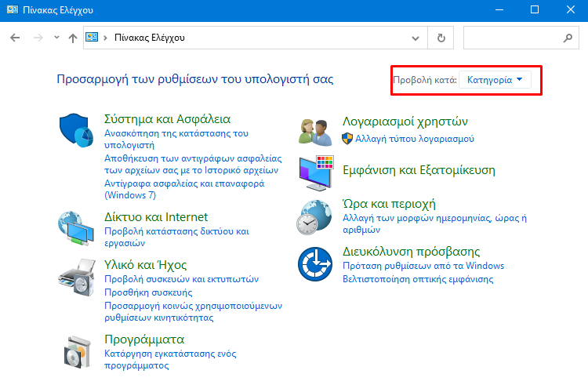Go up one level with up arrow
This screenshot has height=392, width=588.
tap(73, 38)
